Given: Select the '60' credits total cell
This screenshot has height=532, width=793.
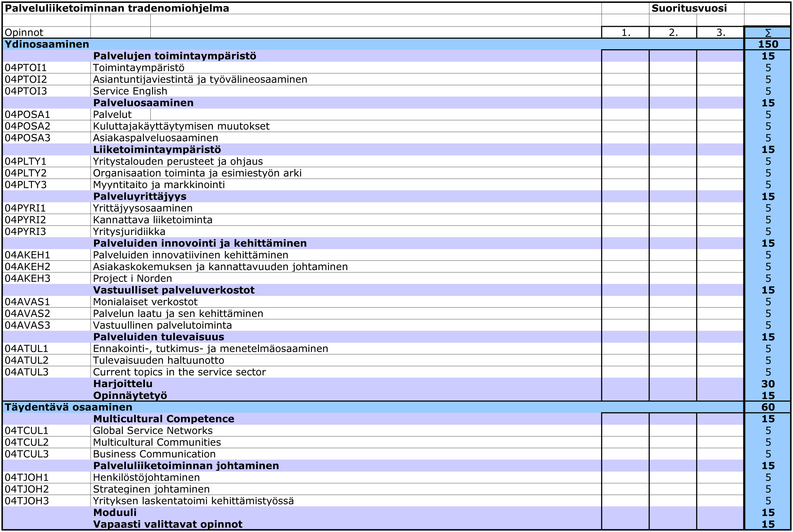Looking at the screenshot, I should pos(768,407).
